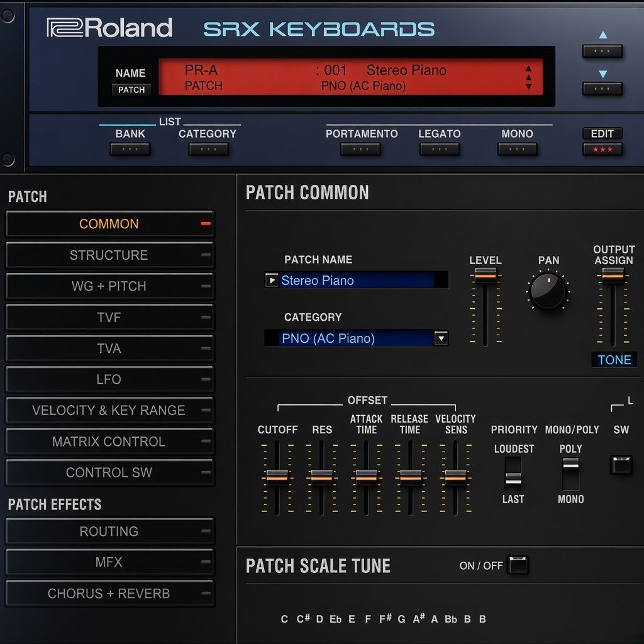The image size is (644, 644).
Task: Open the TVF tab
Action: [109, 317]
